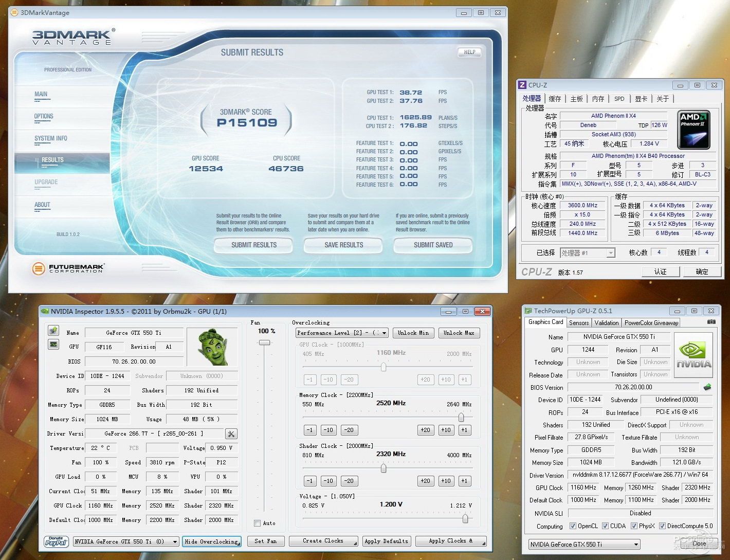Click the Create Clocks button

pos(323,541)
